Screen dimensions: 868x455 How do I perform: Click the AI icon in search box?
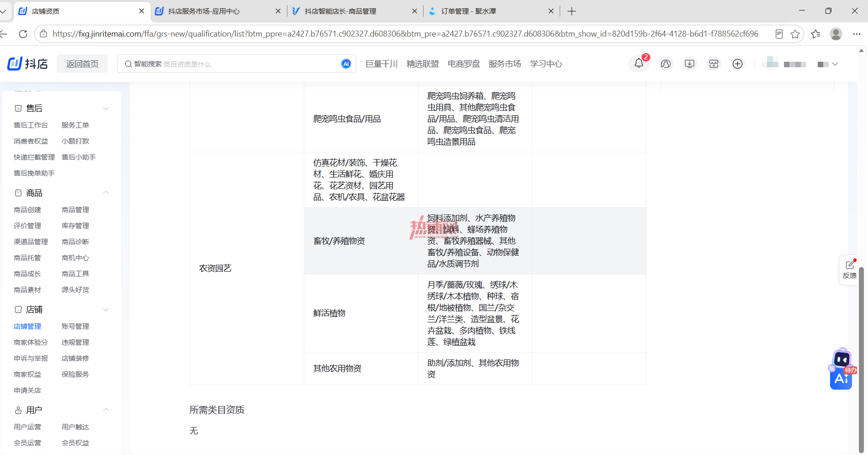point(346,64)
